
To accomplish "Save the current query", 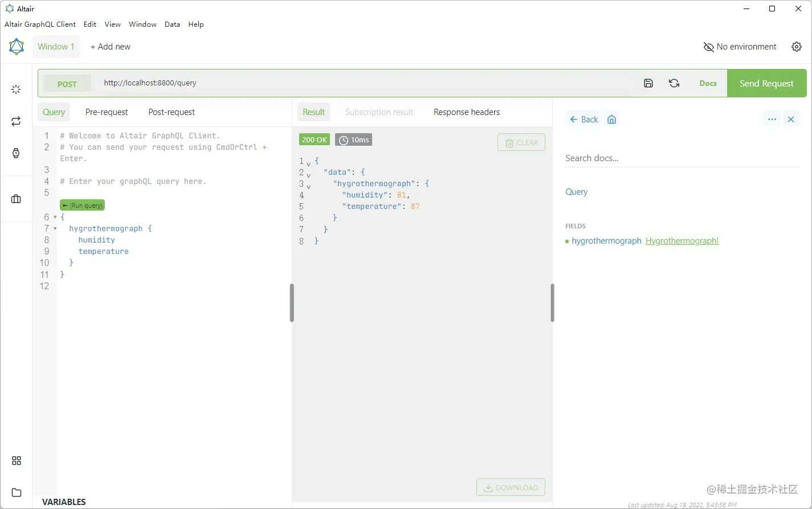I will click(648, 83).
